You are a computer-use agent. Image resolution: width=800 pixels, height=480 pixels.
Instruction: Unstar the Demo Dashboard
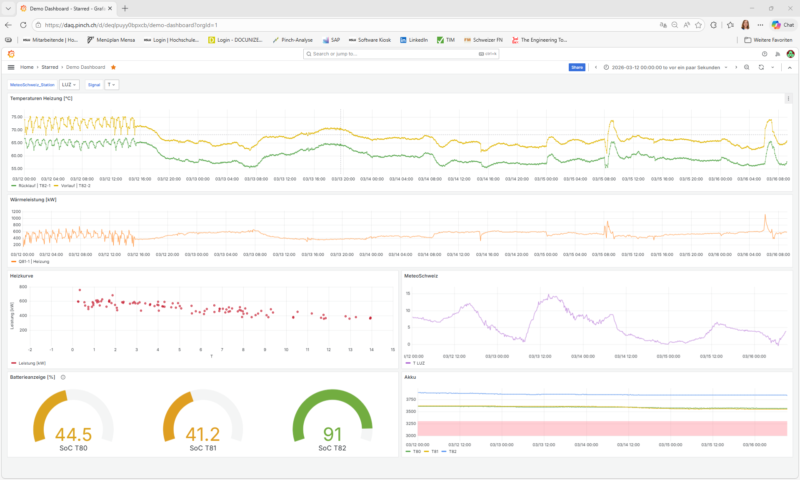(x=114, y=67)
